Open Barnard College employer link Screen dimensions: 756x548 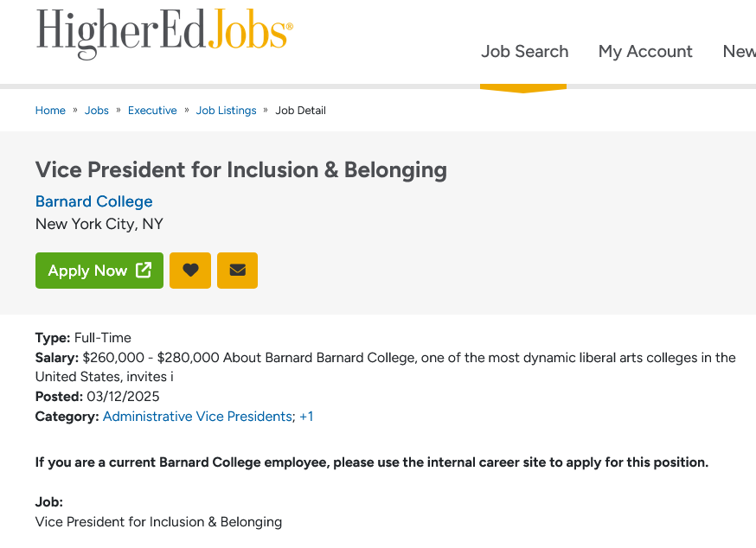pos(94,201)
